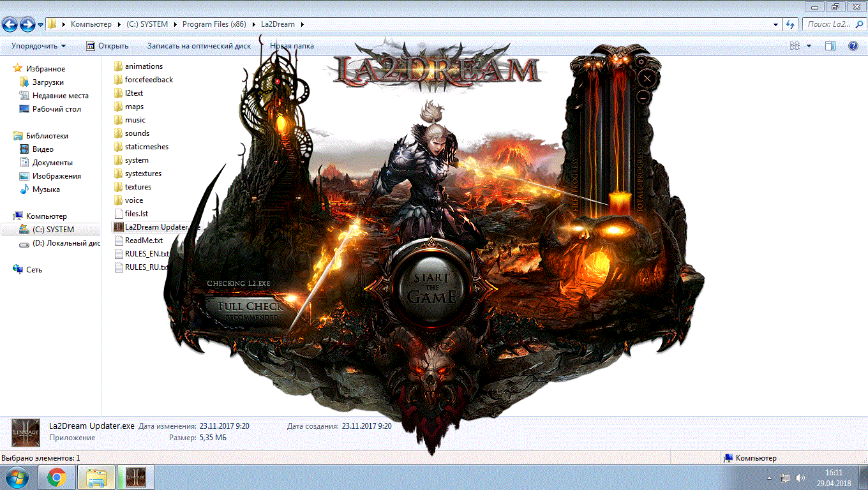Select the textures folder
Image resolution: width=868 pixels, height=490 pixels.
133,187
